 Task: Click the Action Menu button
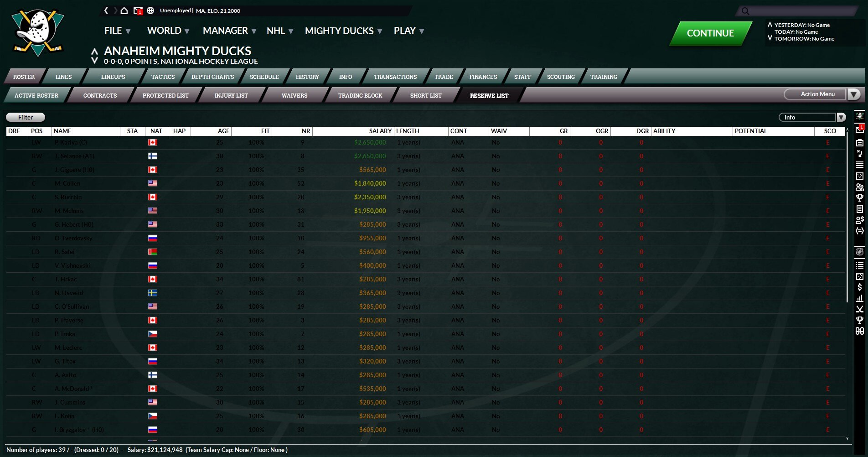click(x=816, y=94)
